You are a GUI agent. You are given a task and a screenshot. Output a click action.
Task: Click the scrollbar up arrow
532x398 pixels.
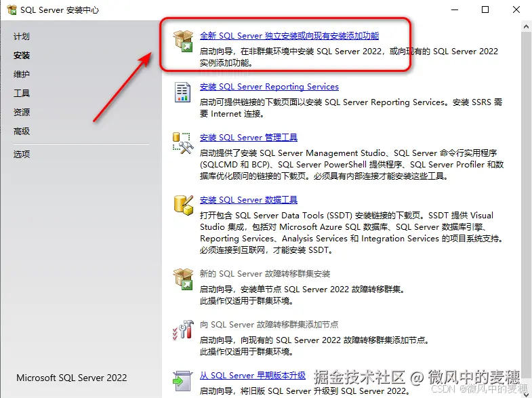tap(526, 26)
